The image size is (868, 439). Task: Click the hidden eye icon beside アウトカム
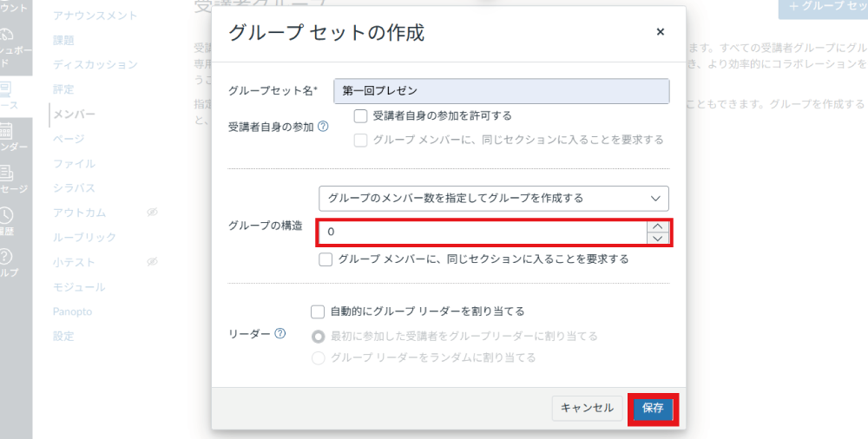pyautogui.click(x=151, y=213)
